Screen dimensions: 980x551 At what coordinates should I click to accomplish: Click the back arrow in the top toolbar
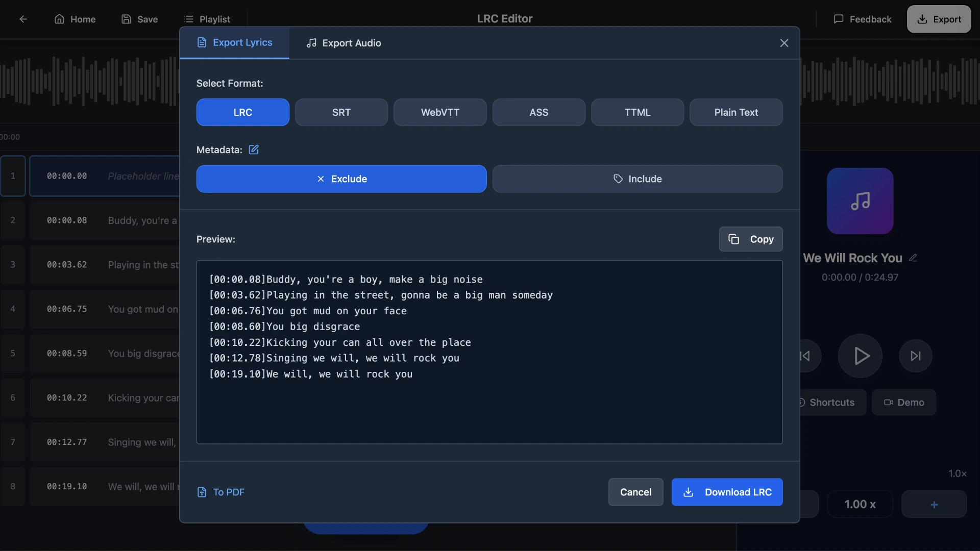pyautogui.click(x=23, y=19)
